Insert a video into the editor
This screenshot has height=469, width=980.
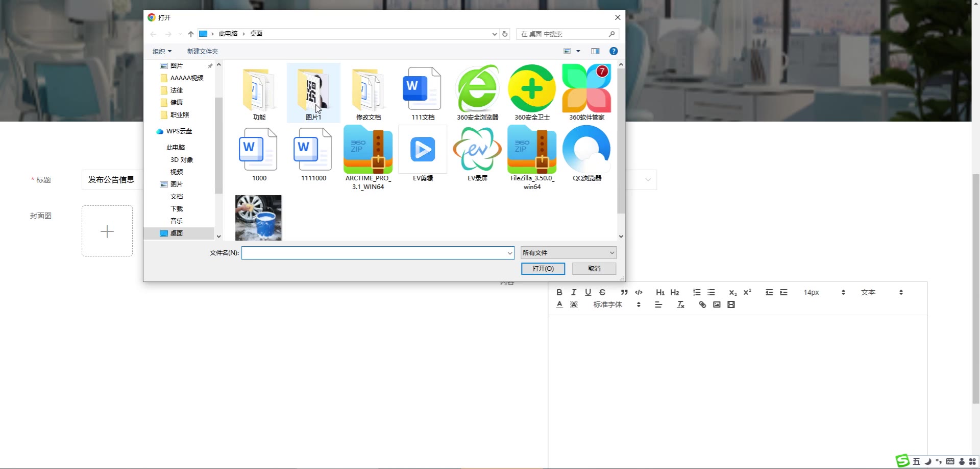pos(731,304)
